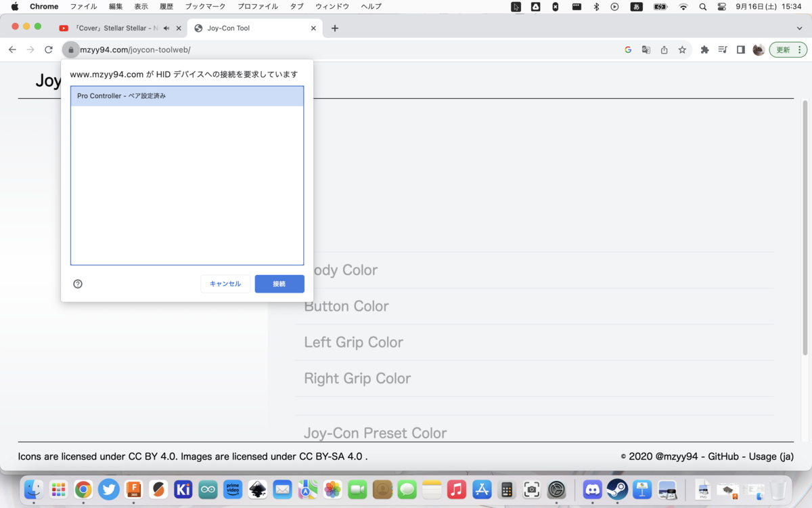Click the battery status icon

[660, 7]
